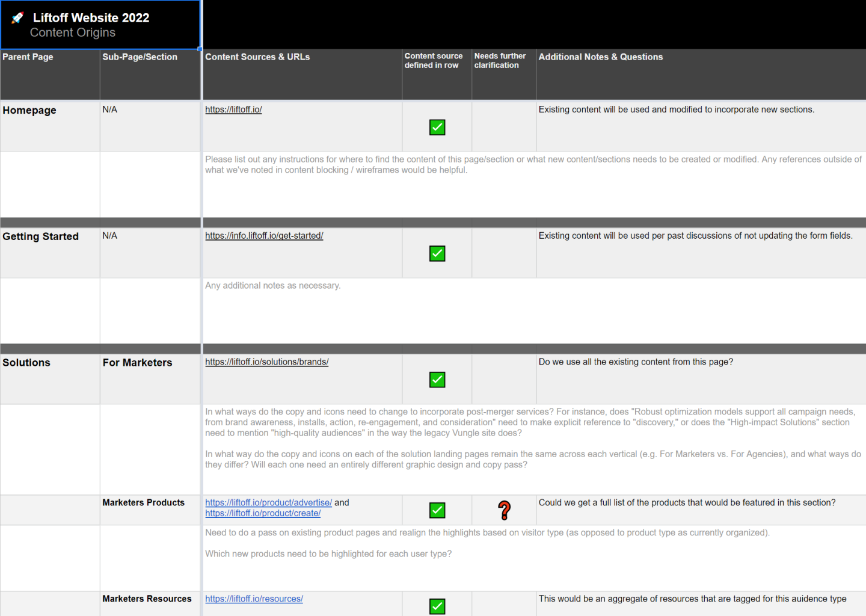Open the https://liftoff.io/ link
The image size is (866, 616).
(x=233, y=109)
